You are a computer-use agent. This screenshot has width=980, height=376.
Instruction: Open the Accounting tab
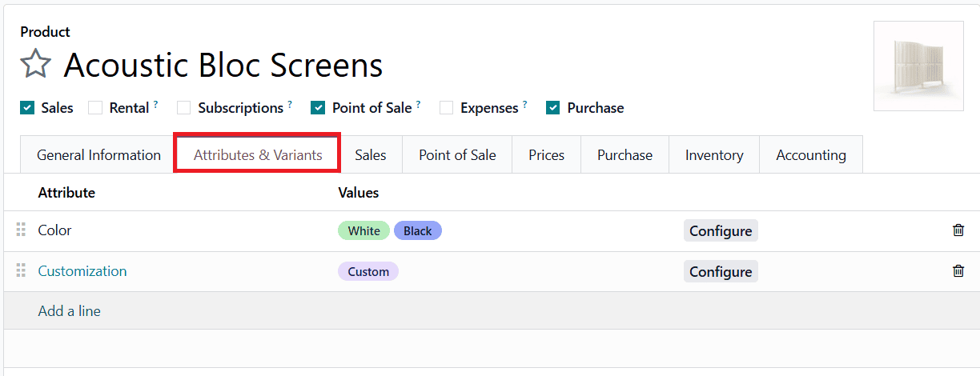[x=811, y=155]
